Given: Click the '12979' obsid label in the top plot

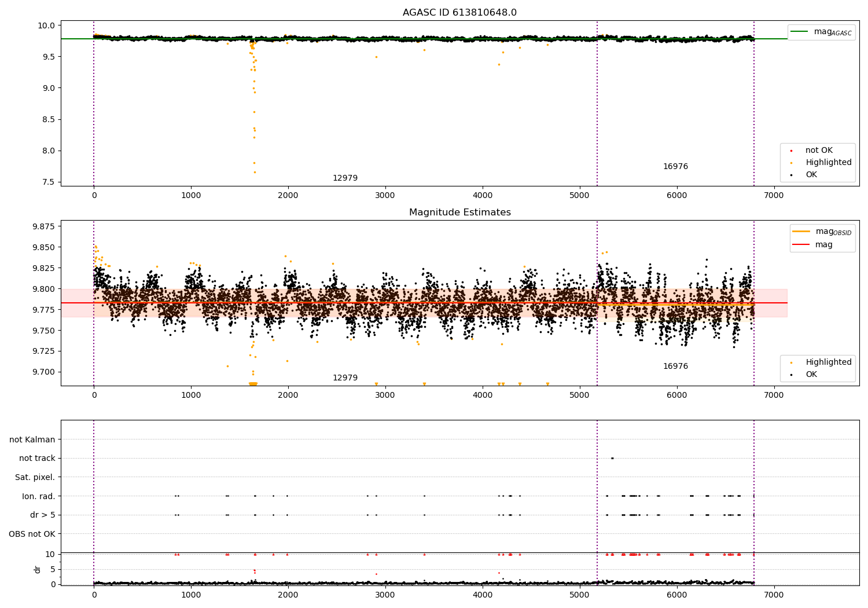Looking at the screenshot, I should click(x=345, y=178).
